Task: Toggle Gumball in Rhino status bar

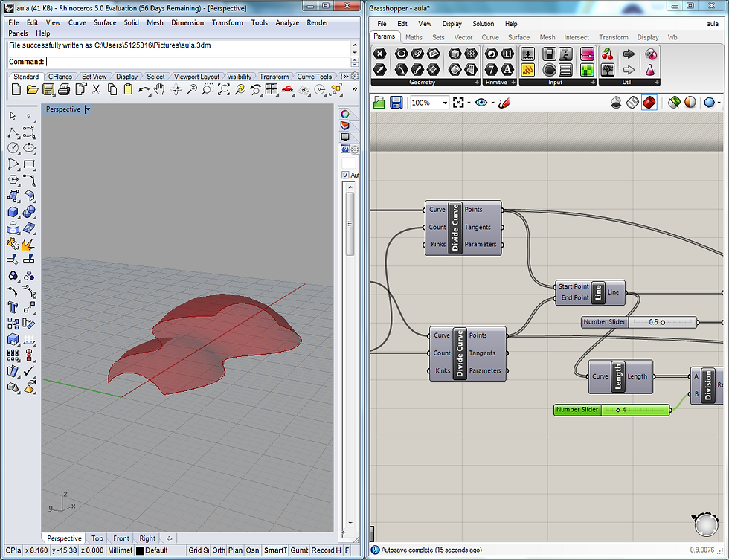Action: pyautogui.click(x=299, y=550)
